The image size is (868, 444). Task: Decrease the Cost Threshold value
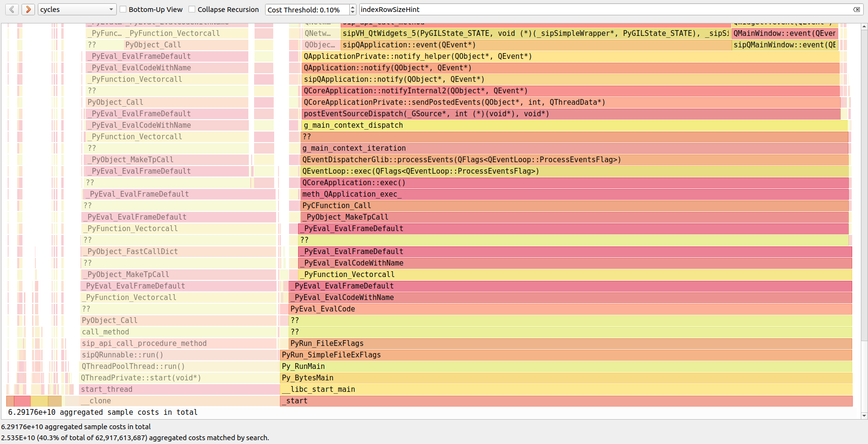(353, 12)
